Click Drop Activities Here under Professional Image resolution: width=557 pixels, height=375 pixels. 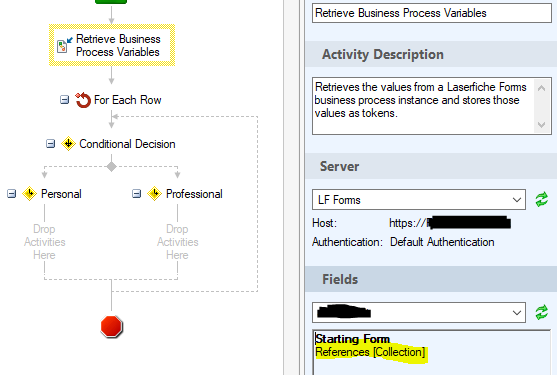tap(178, 242)
